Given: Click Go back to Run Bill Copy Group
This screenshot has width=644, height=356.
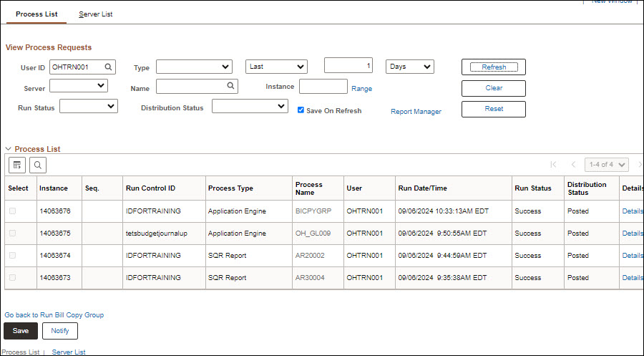Looking at the screenshot, I should (x=54, y=314).
